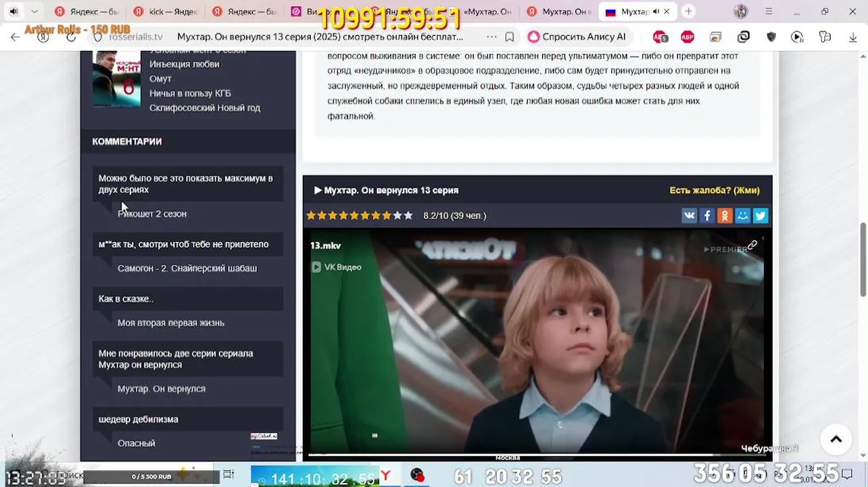The width and height of the screenshot is (868, 487).
Task: Open the Инъекция любви series link
Action: (x=185, y=64)
